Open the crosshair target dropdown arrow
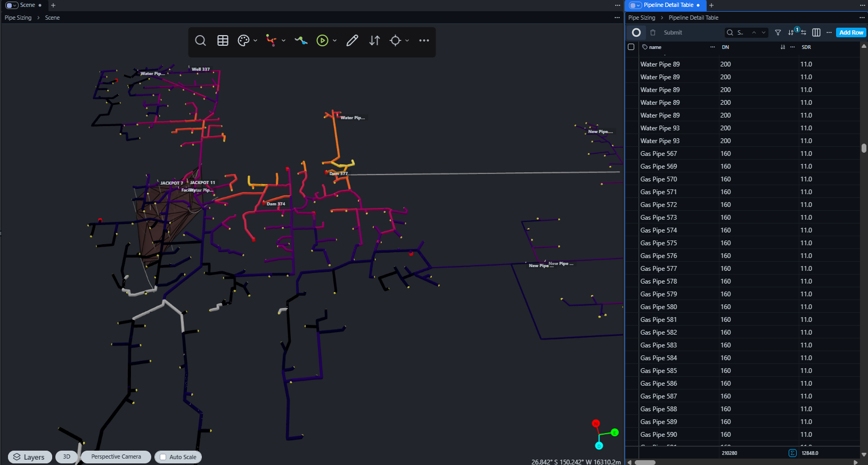 tap(407, 40)
